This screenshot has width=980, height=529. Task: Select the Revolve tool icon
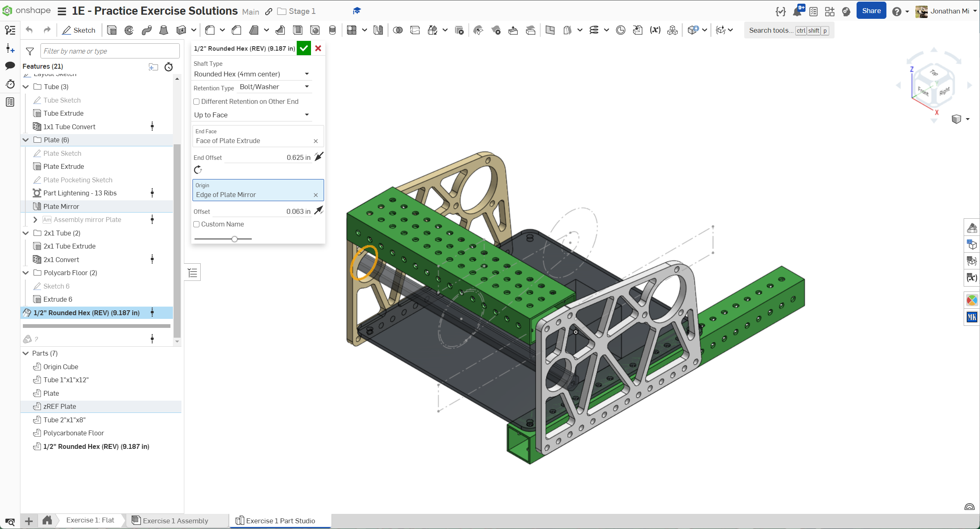click(129, 30)
